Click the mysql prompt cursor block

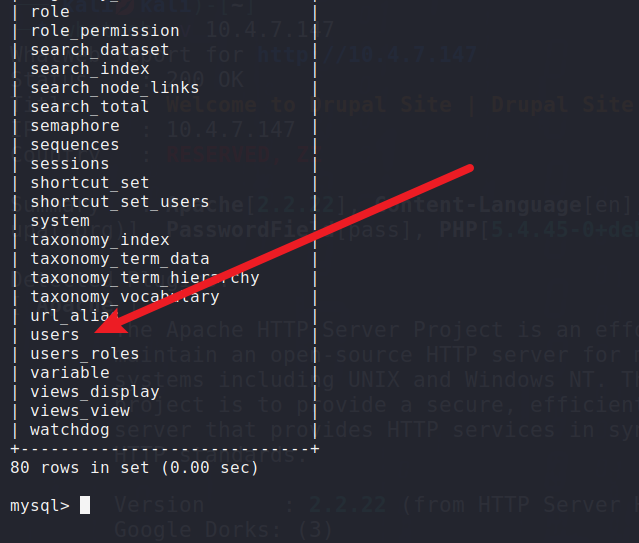pos(85,505)
